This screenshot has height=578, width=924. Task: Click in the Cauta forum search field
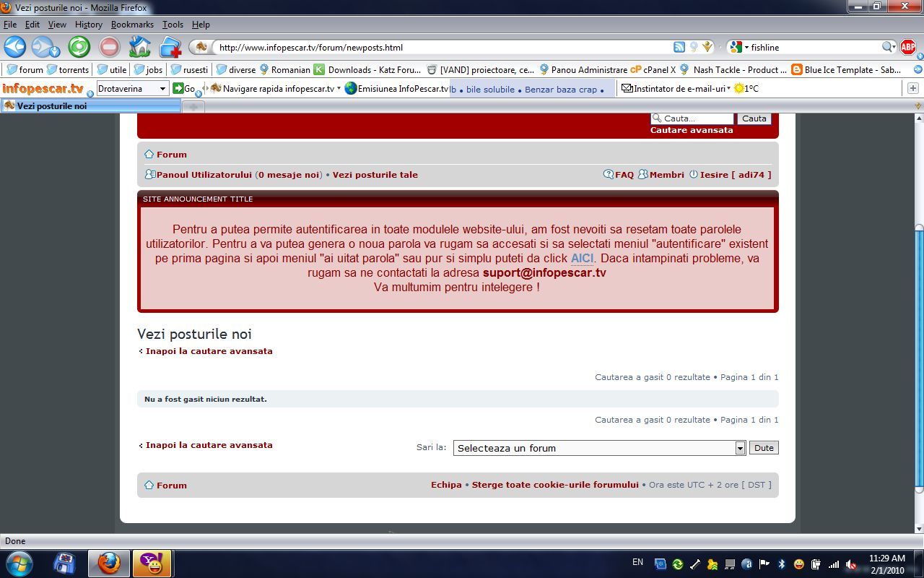click(697, 118)
